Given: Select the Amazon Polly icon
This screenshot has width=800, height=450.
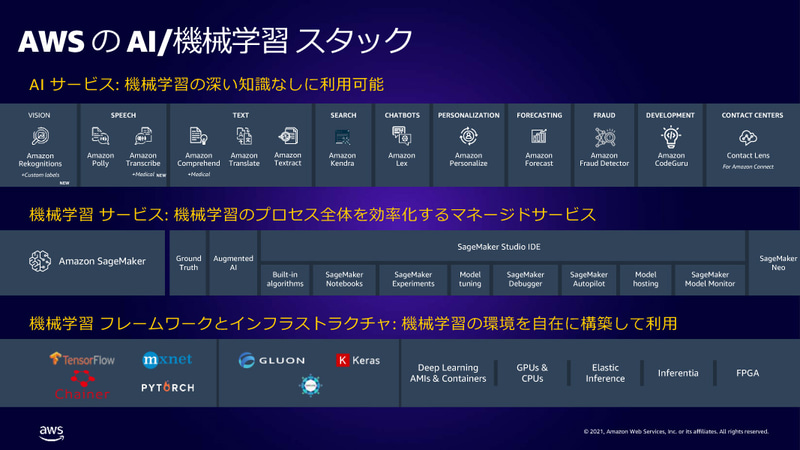Looking at the screenshot, I should (100, 136).
